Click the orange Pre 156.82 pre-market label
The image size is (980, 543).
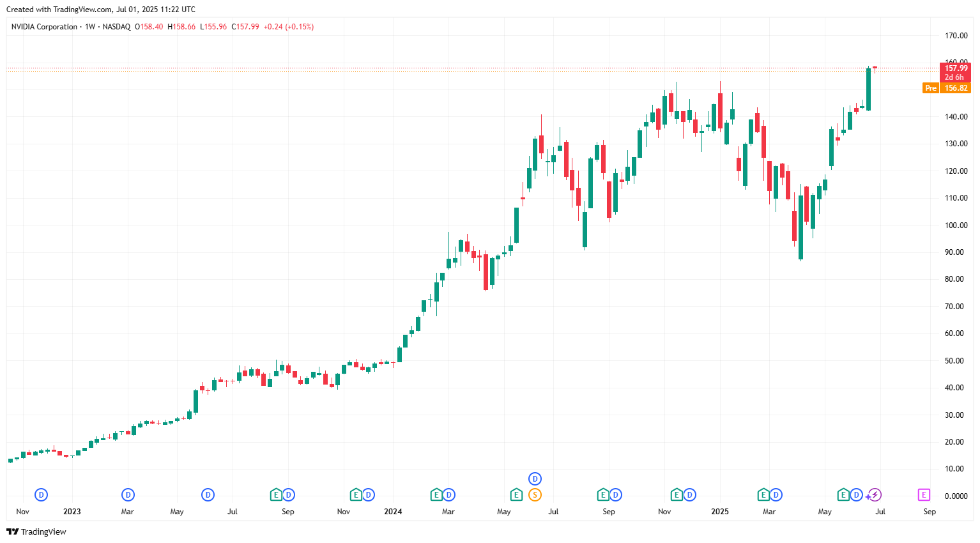coord(947,88)
